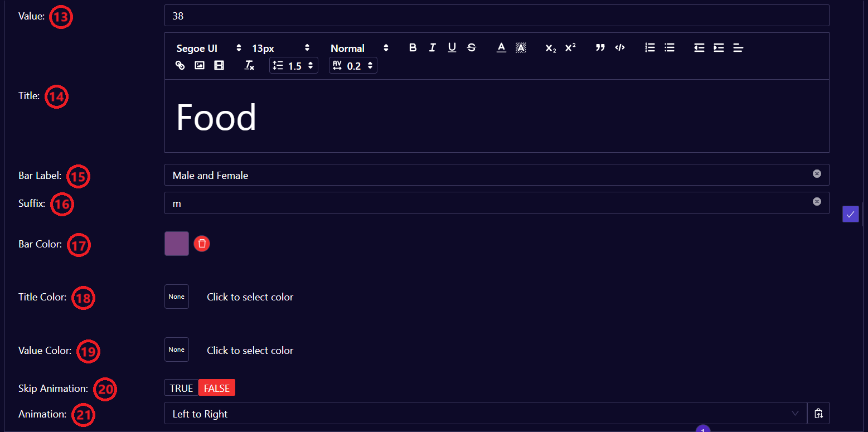The width and height of the screenshot is (868, 432).
Task: Toggle bold formatting in the Title editor
Action: pos(413,48)
